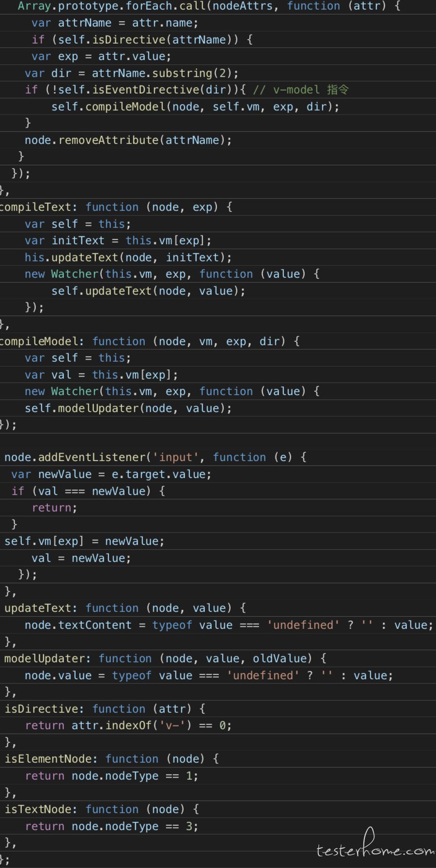The image size is (436, 868).
Task: Click the 'Array.prototype.forEach.call' code line
Action: pos(209,6)
